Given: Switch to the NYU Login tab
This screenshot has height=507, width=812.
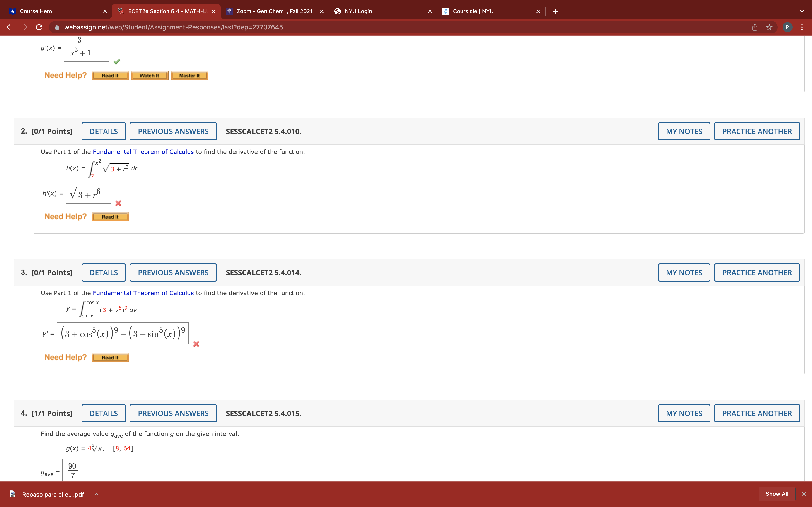Looking at the screenshot, I should click(x=357, y=11).
